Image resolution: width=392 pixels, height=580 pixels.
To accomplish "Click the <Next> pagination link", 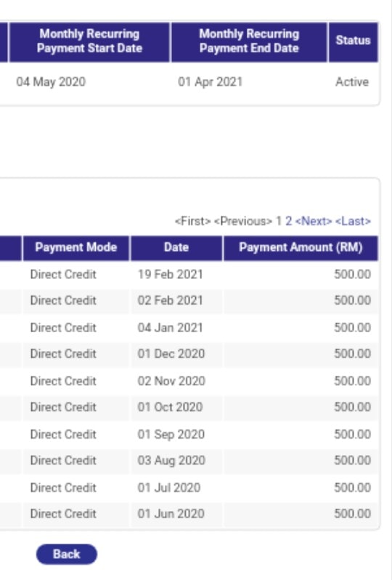I will point(314,221).
